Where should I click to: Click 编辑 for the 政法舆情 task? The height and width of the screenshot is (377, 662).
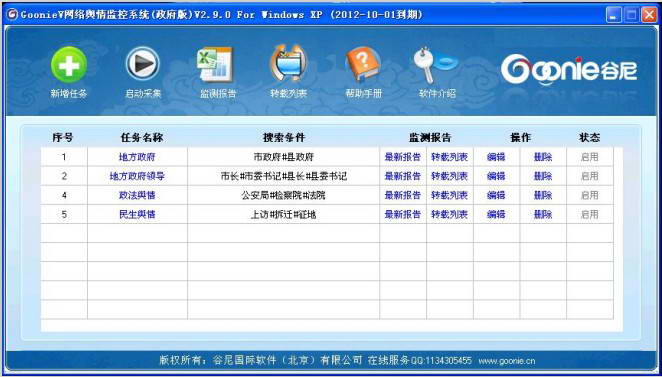click(496, 195)
